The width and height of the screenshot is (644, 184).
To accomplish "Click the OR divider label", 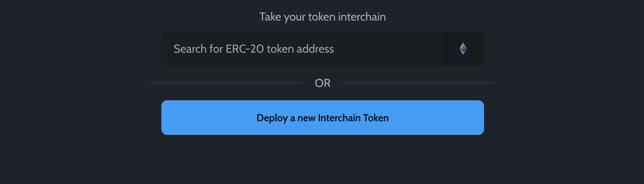I will coord(323,83).
